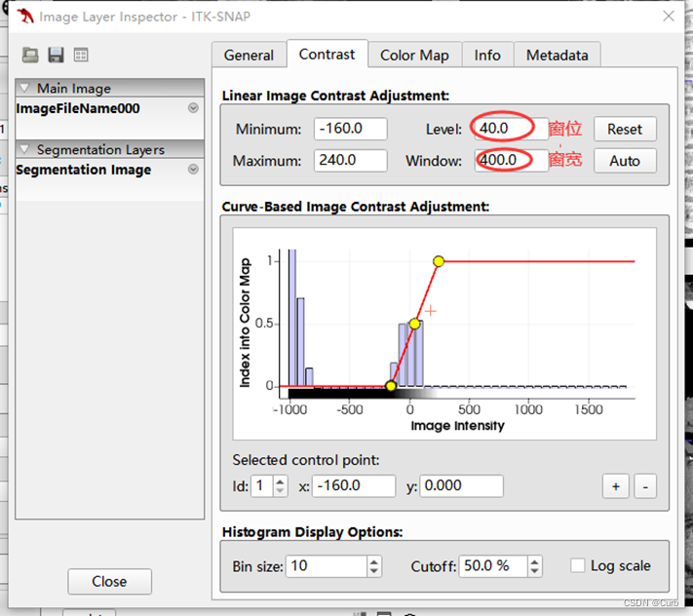The width and height of the screenshot is (693, 616).
Task: Decrease the Cutoff percentage
Action: pyautogui.click(x=535, y=571)
